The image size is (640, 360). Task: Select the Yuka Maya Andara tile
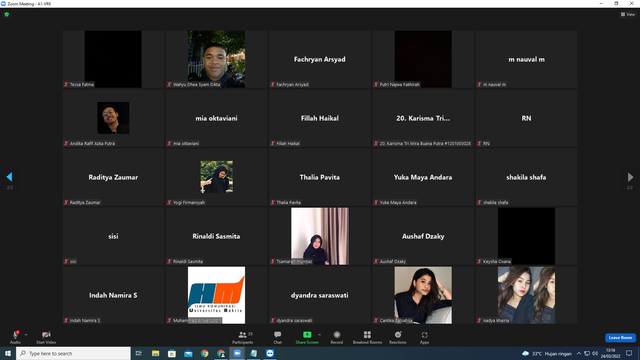423,177
